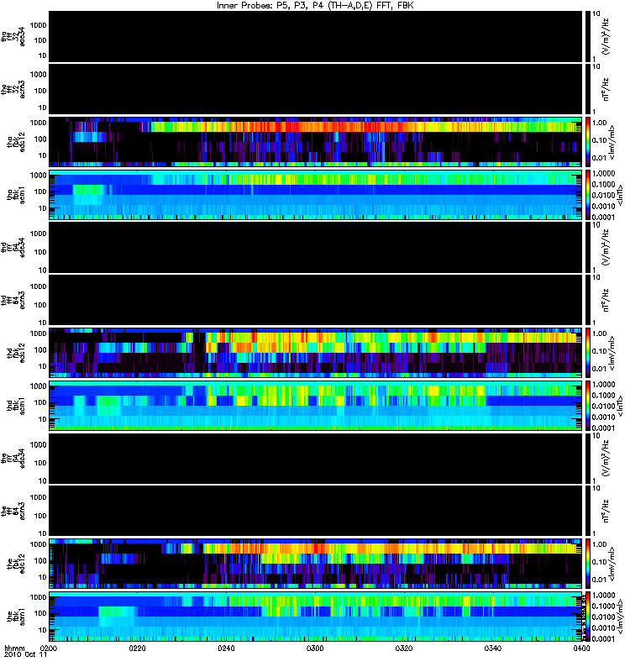Image resolution: width=630 pixels, height=672 pixels.
Task: Click the "thd fff 64 scm3" y-axis label
Action: (x=13, y=300)
